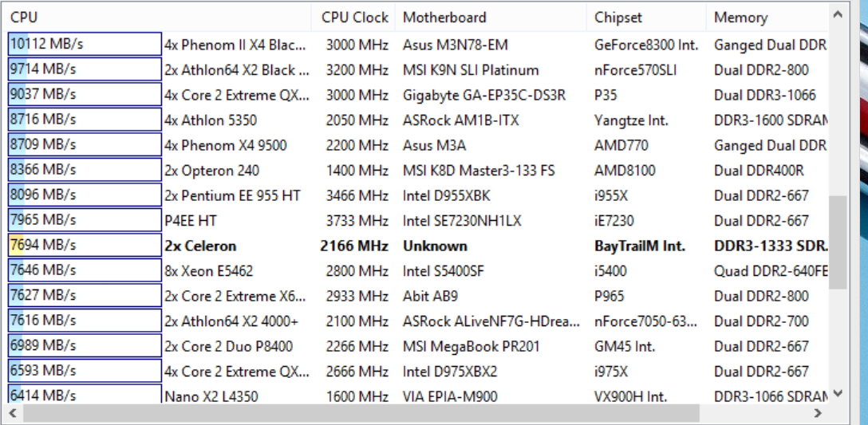Select the Chipset column header
The width and height of the screenshot is (868, 425).
coord(646,18)
